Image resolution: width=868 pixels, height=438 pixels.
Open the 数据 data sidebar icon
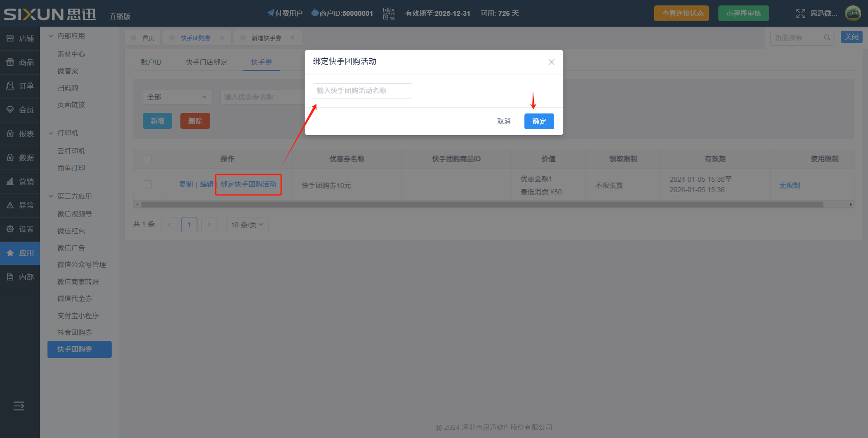10,158
